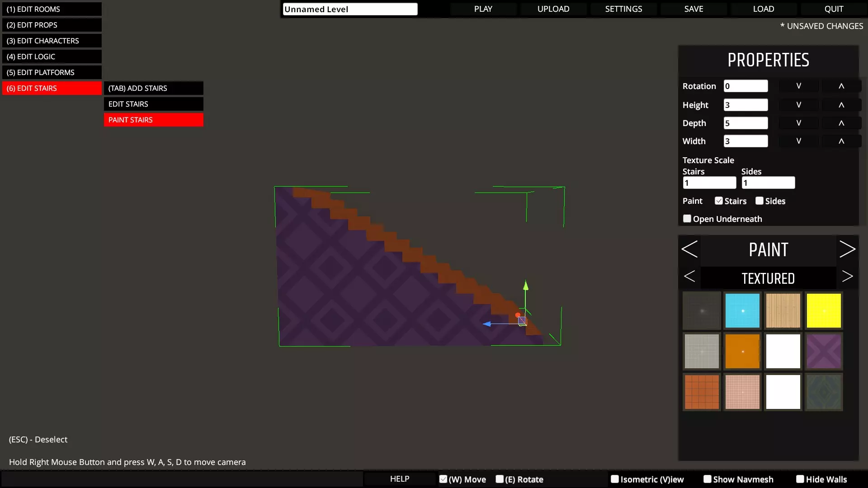The image size is (868, 488).
Task: Enable the Hide Walls checkbox
Action: [800, 479]
